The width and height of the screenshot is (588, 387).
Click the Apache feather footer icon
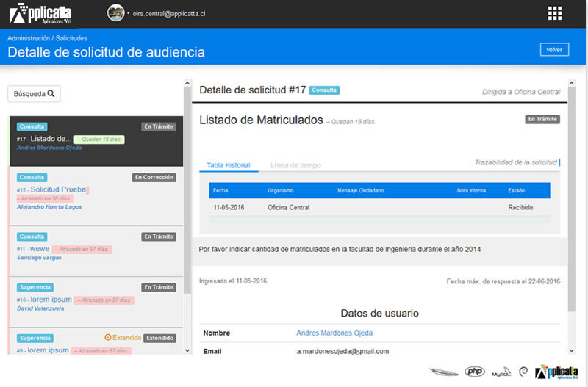point(444,372)
